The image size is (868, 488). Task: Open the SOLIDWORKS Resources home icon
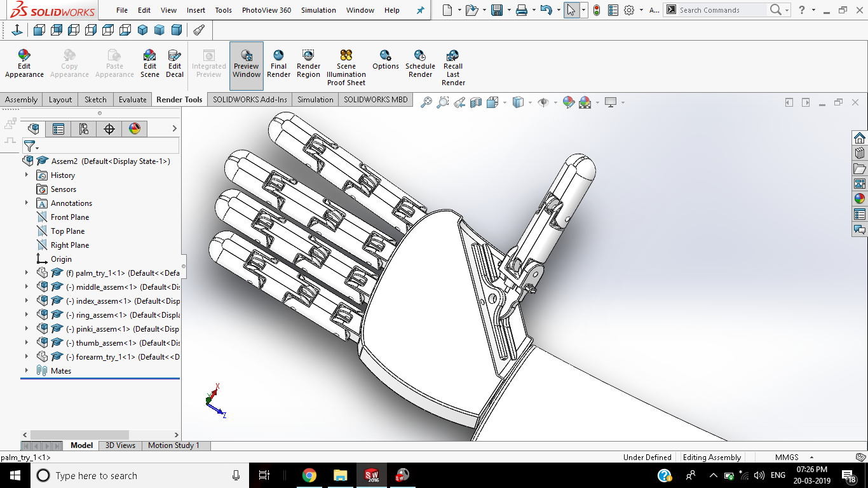point(860,138)
